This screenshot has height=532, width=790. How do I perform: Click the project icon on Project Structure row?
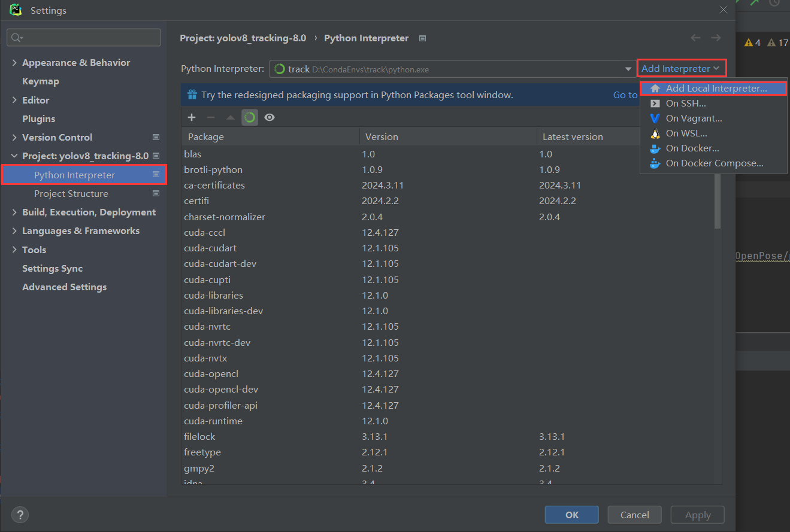[x=156, y=193]
